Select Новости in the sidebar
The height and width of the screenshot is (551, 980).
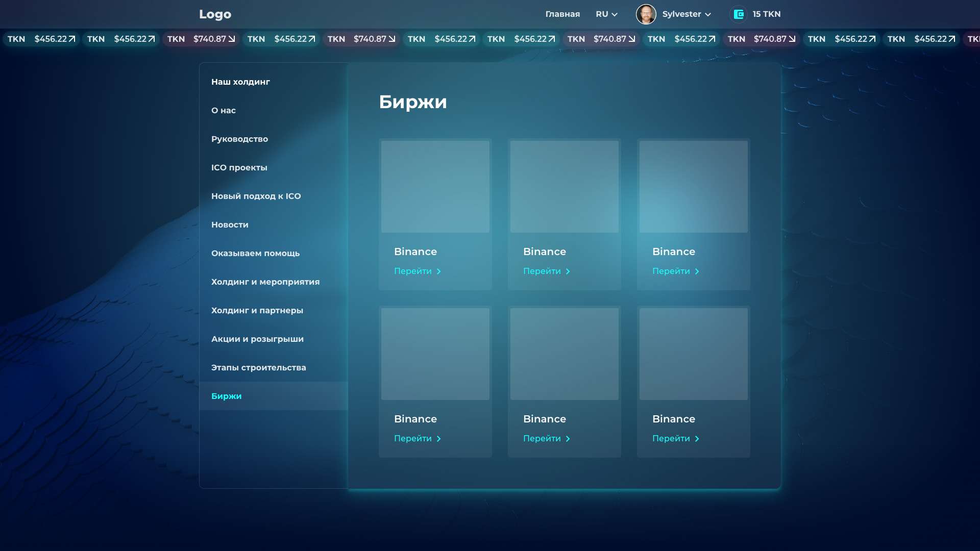(x=274, y=224)
